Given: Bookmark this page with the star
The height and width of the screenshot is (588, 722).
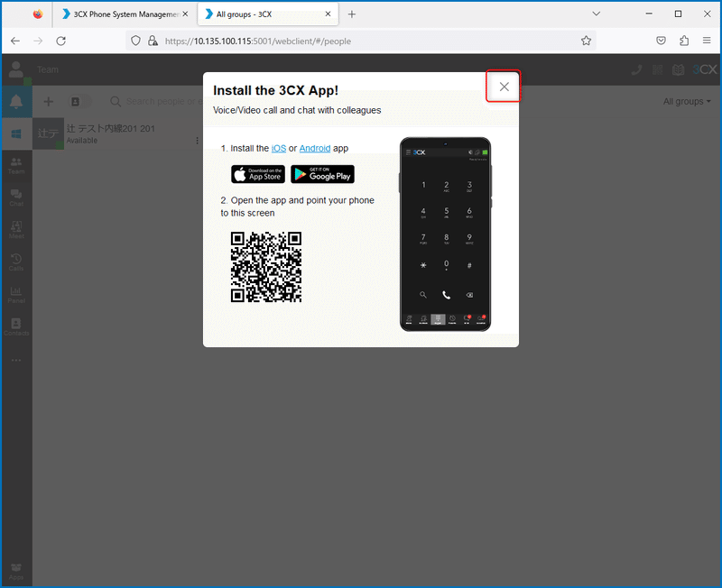Looking at the screenshot, I should click(586, 41).
